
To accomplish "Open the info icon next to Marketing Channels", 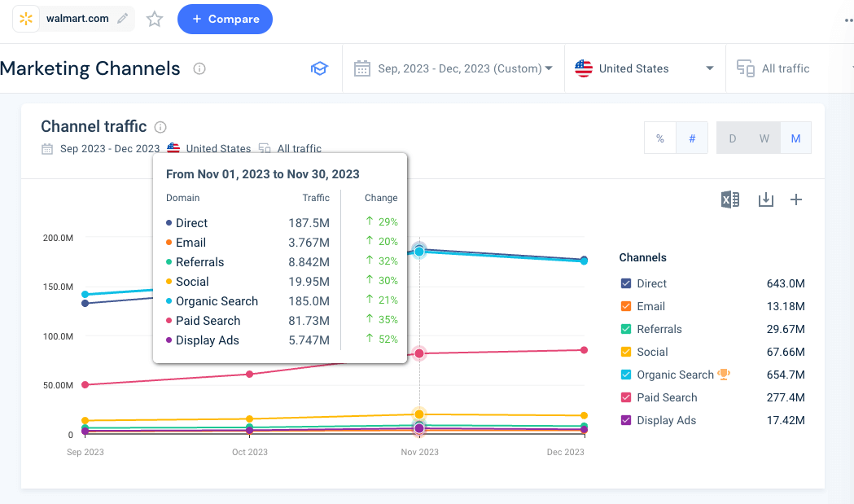I will [199, 68].
